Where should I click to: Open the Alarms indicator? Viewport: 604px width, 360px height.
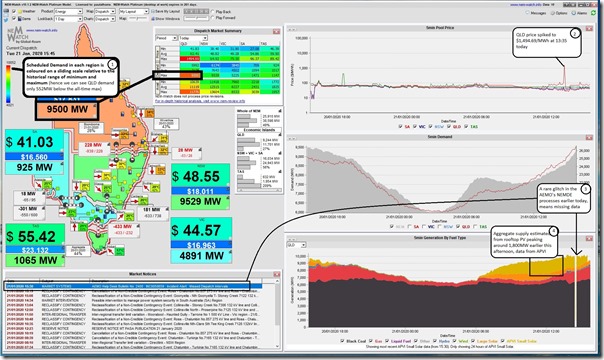click(x=575, y=13)
